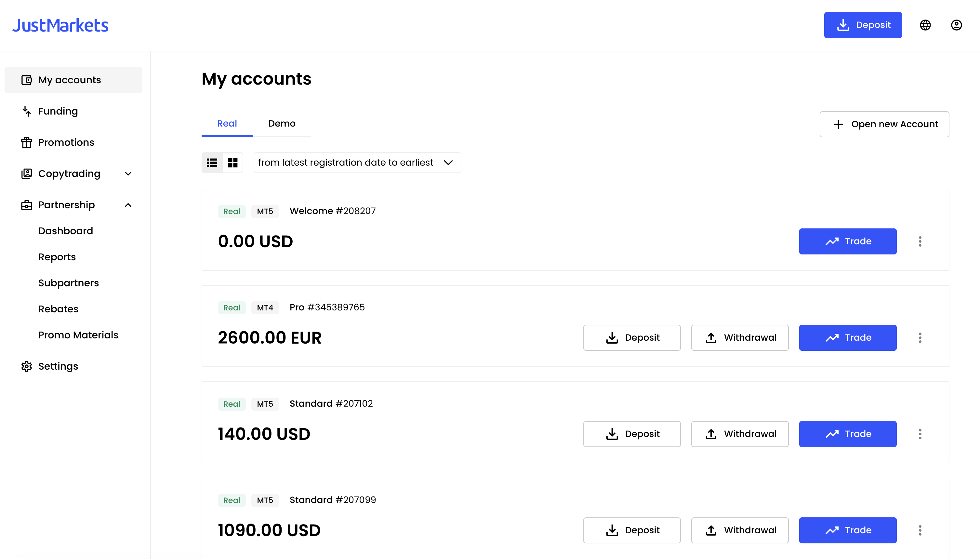Click the Standard #207102 account title
Image resolution: width=980 pixels, height=559 pixels.
click(331, 404)
